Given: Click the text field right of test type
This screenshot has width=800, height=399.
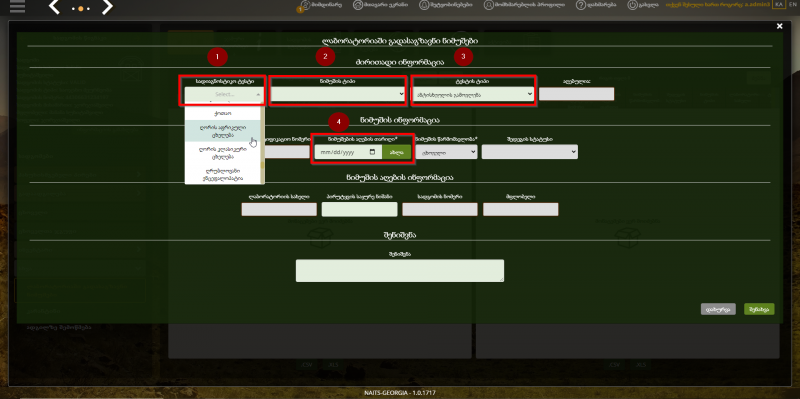Looking at the screenshot, I should 577,94.
